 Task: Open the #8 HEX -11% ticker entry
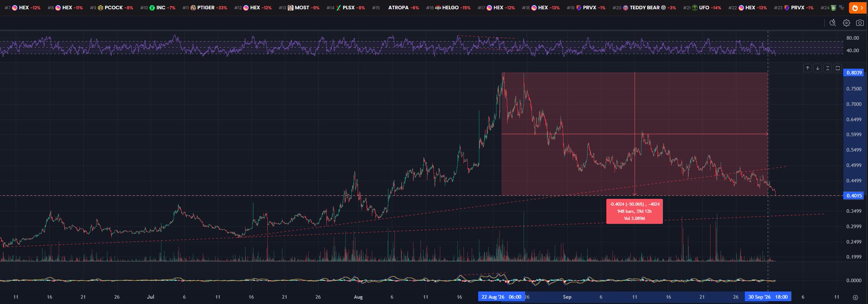pos(65,8)
